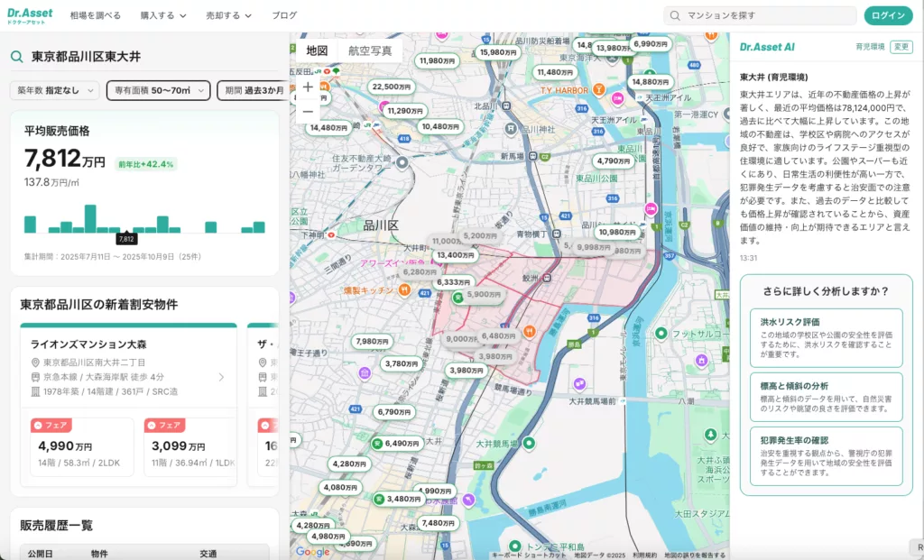Viewport: 924px width, 560px height.
Task: Switch map to 航空写真 view
Action: [370, 51]
